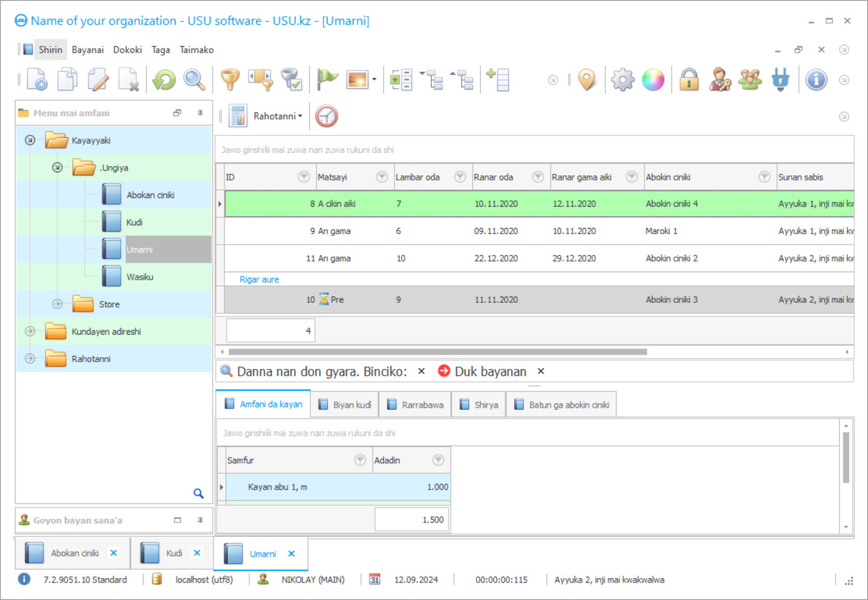Click the padlock lock icon
The image size is (868, 600).
coord(689,79)
